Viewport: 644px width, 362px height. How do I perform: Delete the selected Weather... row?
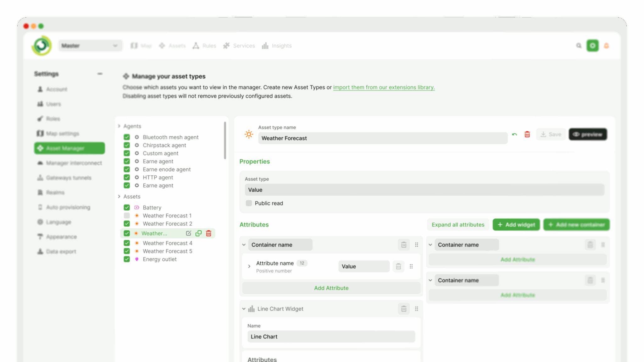[208, 233]
